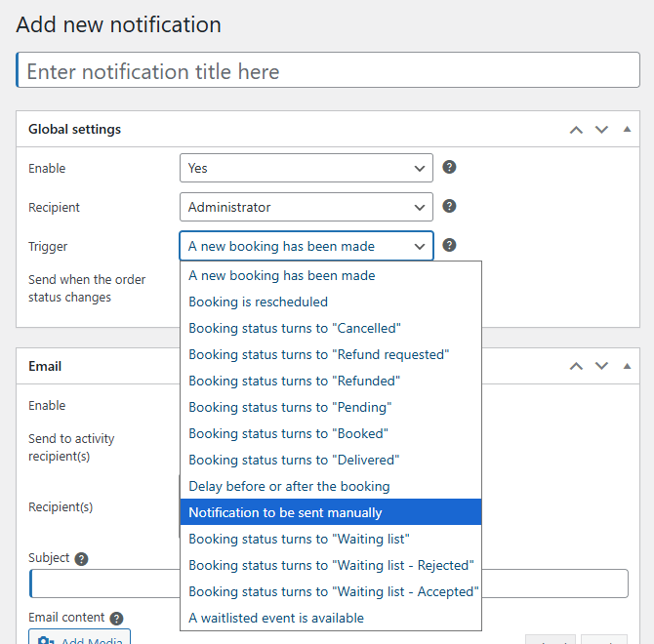Click the Email panel heading

click(x=45, y=366)
